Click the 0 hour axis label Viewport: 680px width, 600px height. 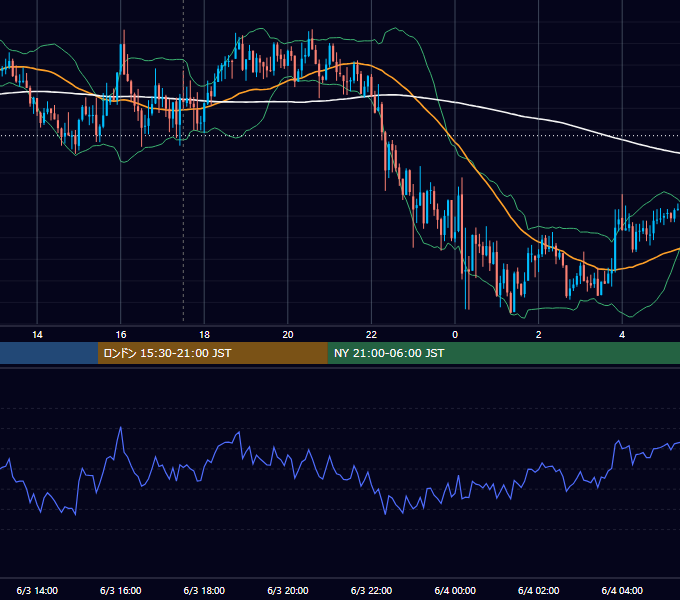[x=455, y=335]
